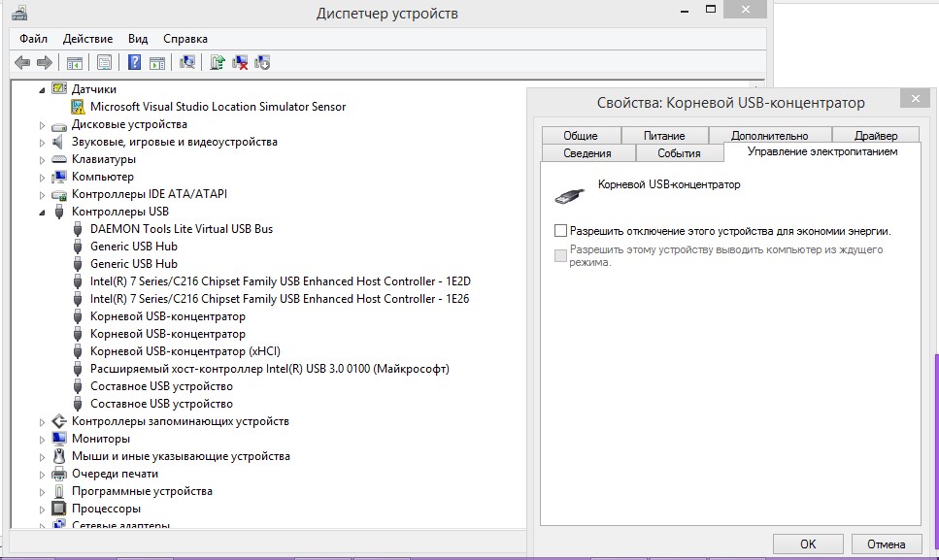Click the Дисковые устройства drive icon
The width and height of the screenshot is (939, 560).
pyautogui.click(x=59, y=125)
